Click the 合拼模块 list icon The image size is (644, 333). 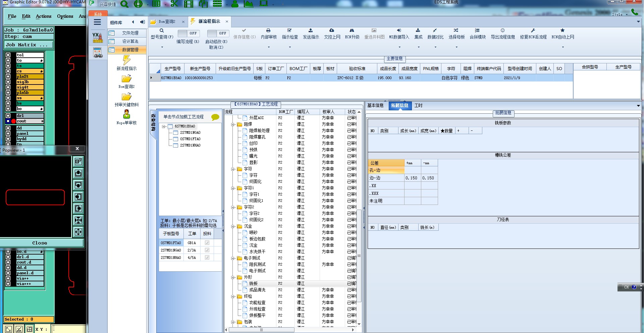pyautogui.click(x=477, y=31)
